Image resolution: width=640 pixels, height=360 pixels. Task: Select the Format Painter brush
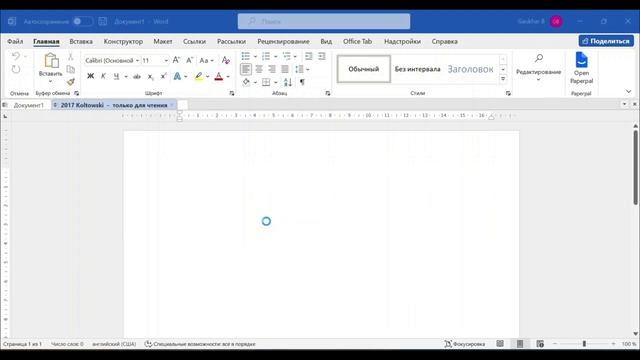pyautogui.click(x=71, y=82)
